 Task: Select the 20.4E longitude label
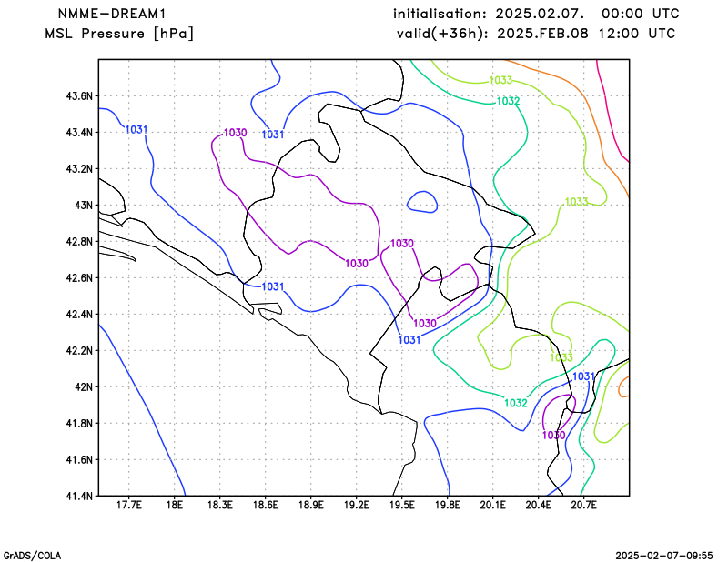click(x=538, y=506)
